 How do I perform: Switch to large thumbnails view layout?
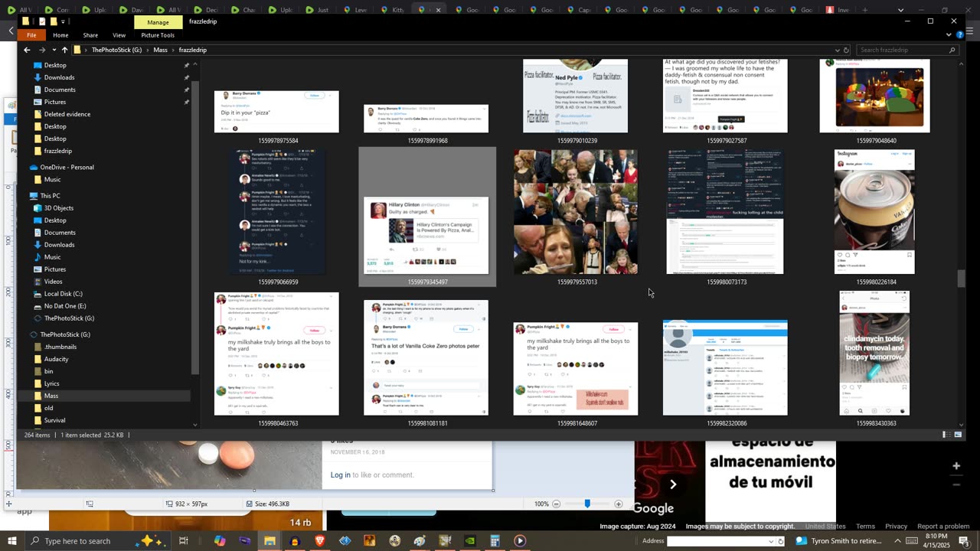point(958,435)
